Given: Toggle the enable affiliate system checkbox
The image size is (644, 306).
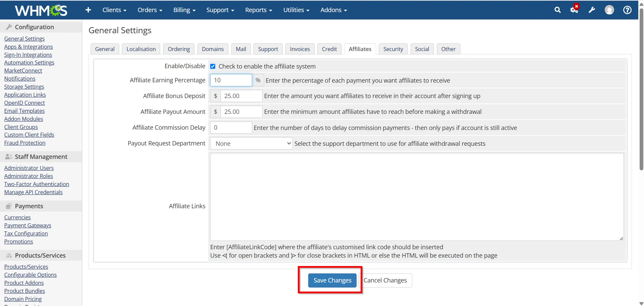Looking at the screenshot, I should tap(213, 67).
